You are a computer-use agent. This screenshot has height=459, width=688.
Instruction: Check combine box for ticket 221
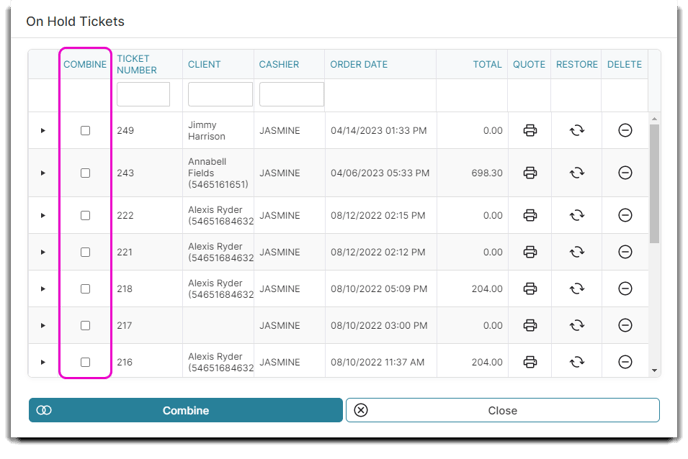(85, 252)
